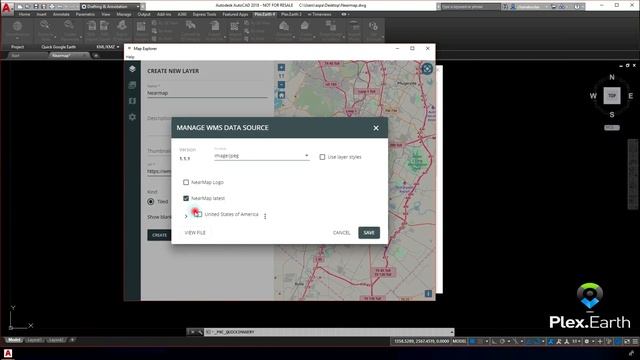Click the AutoCAD search keyword field
This screenshot has height=360, width=640.
tap(471, 7)
